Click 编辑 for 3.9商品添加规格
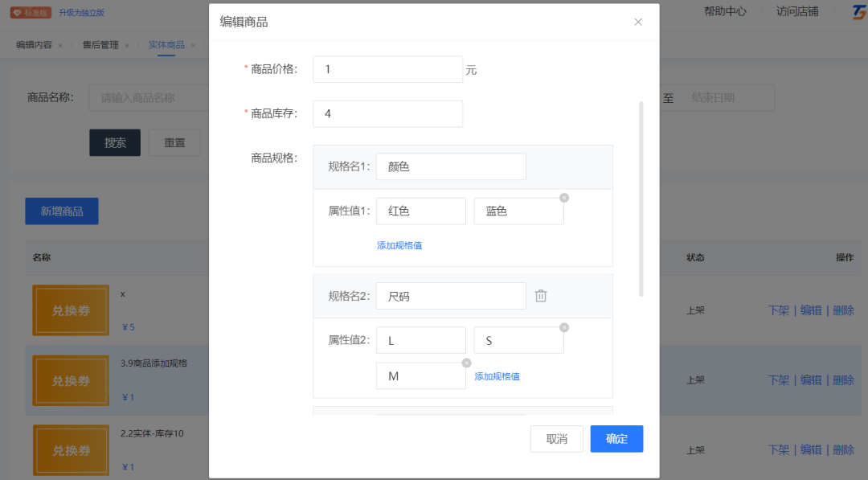The height and width of the screenshot is (480, 868). (x=811, y=380)
